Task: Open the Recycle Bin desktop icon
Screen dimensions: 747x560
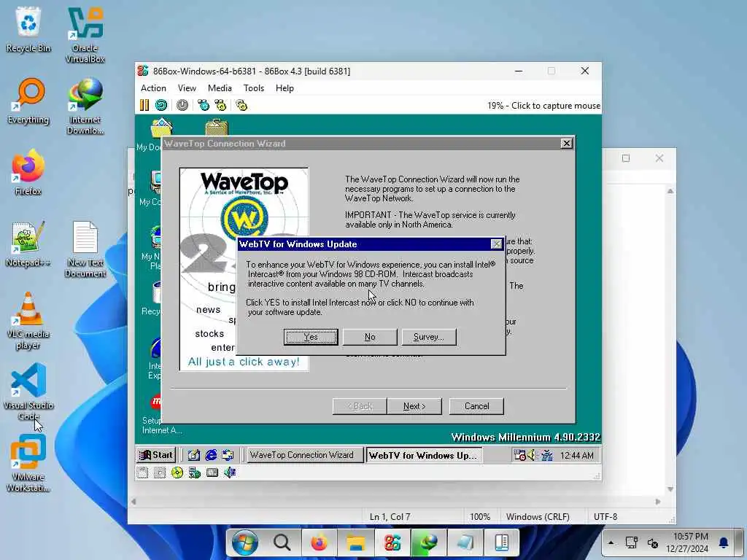Action: click(28, 29)
